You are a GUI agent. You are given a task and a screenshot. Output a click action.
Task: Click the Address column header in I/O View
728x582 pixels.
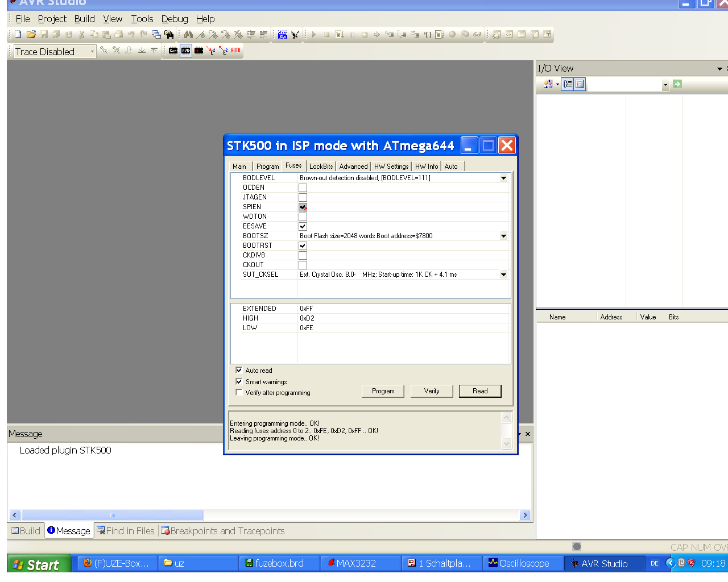[x=611, y=317]
